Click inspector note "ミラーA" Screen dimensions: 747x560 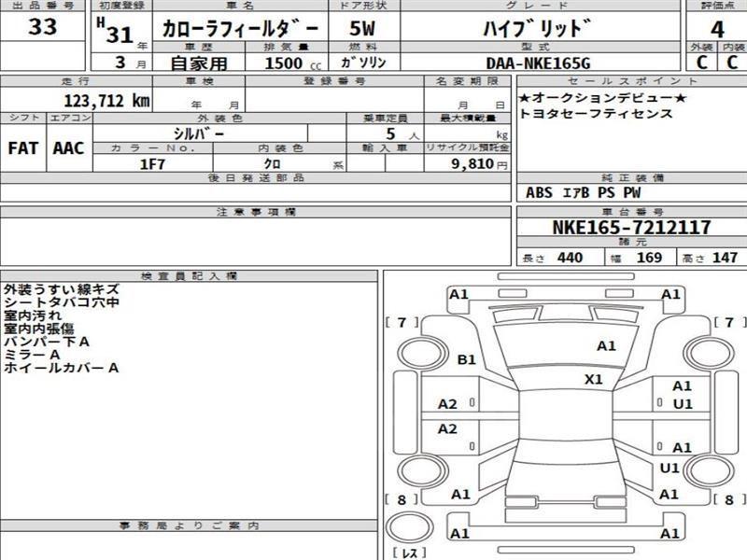(x=32, y=355)
